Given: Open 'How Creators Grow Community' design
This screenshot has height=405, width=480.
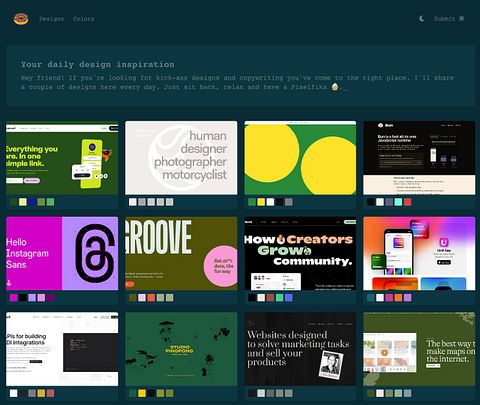Looking at the screenshot, I should (300, 253).
